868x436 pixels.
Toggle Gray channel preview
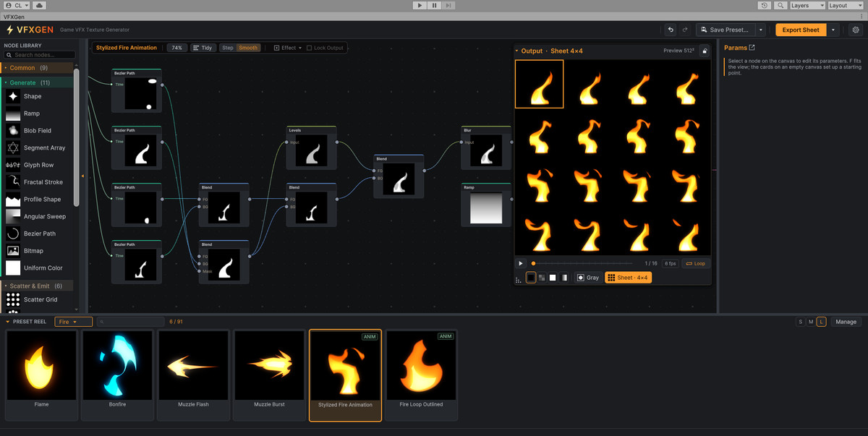click(588, 278)
